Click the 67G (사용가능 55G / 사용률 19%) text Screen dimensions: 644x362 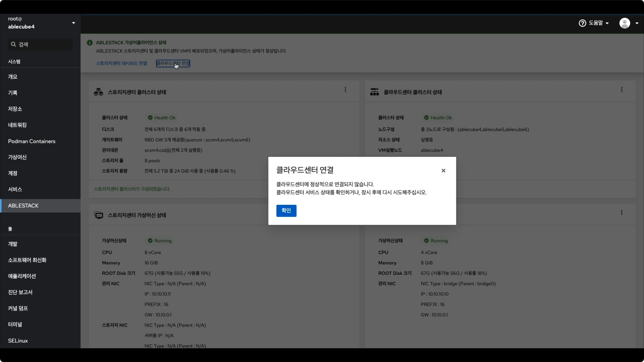point(177,273)
